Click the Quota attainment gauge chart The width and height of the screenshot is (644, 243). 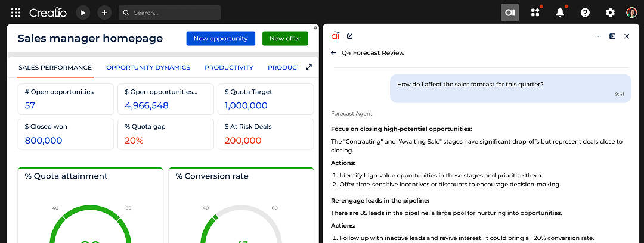coord(90,214)
